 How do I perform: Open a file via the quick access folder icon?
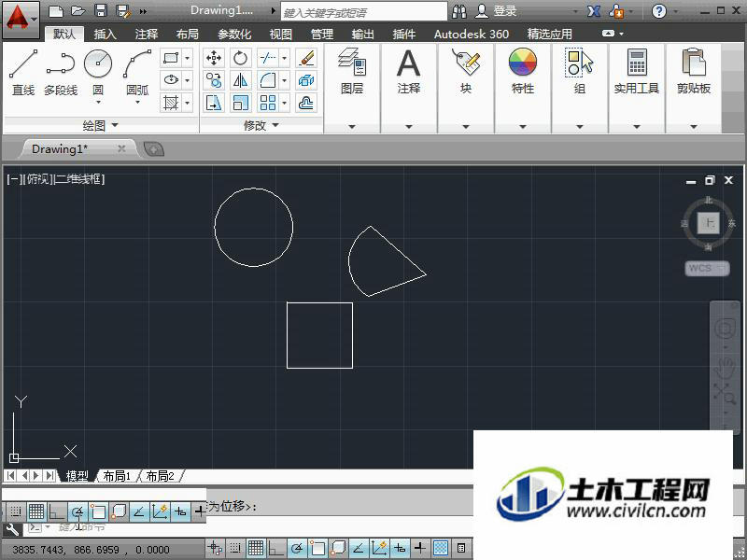click(78, 11)
